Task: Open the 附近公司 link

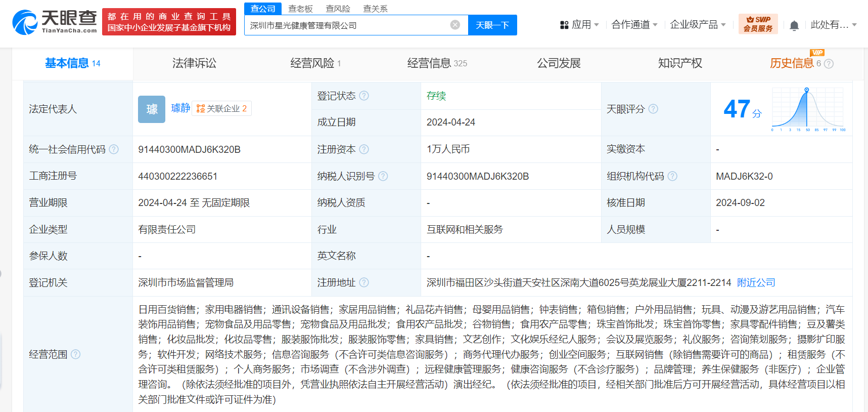Action: [x=756, y=282]
